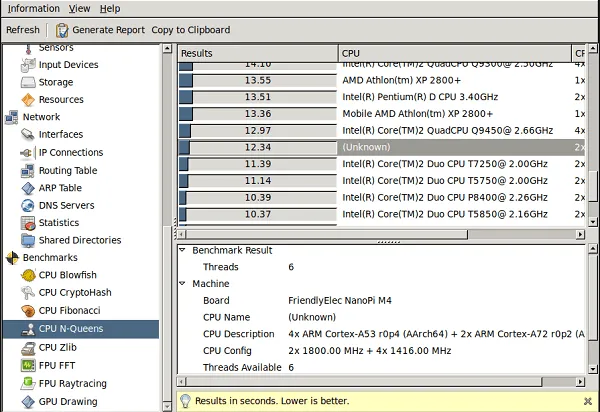Click the Sensors sidebar entry
The width and height of the screenshot is (600, 412).
point(56,48)
